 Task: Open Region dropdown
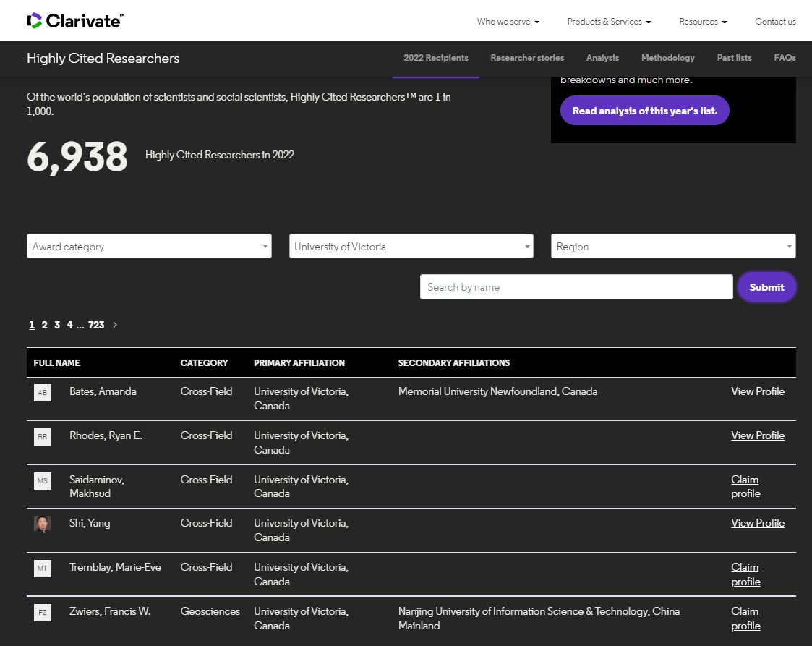pos(673,246)
